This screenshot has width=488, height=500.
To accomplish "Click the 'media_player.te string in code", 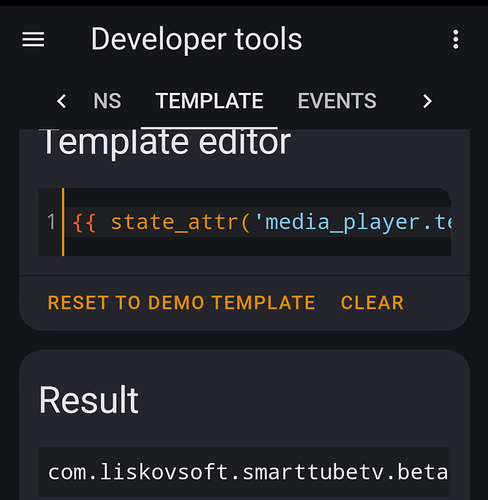I will [352, 222].
